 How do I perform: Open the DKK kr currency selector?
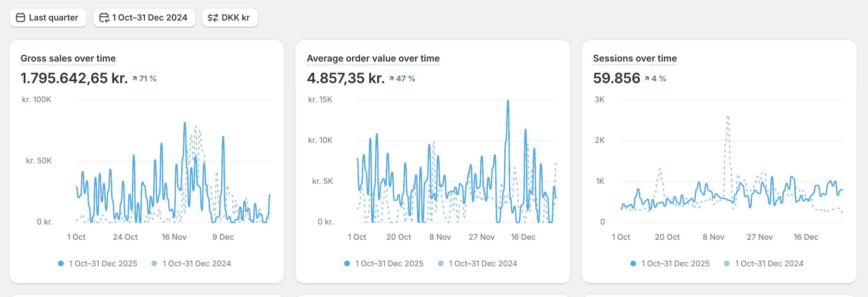(230, 18)
